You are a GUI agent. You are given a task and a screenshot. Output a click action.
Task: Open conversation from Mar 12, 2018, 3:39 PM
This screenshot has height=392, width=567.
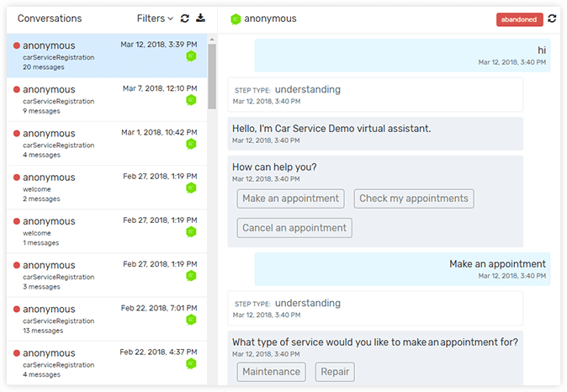tap(107, 56)
